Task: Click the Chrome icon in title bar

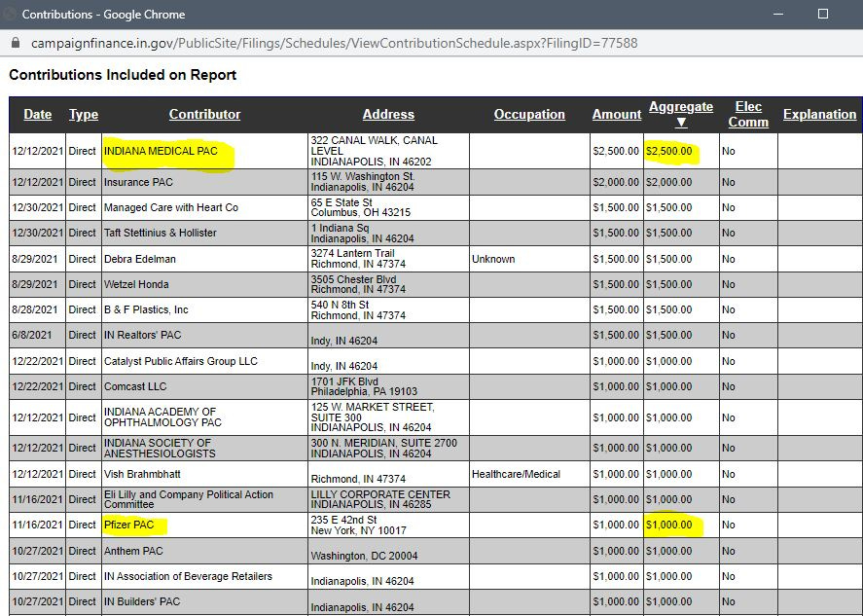Action: [x=8, y=15]
